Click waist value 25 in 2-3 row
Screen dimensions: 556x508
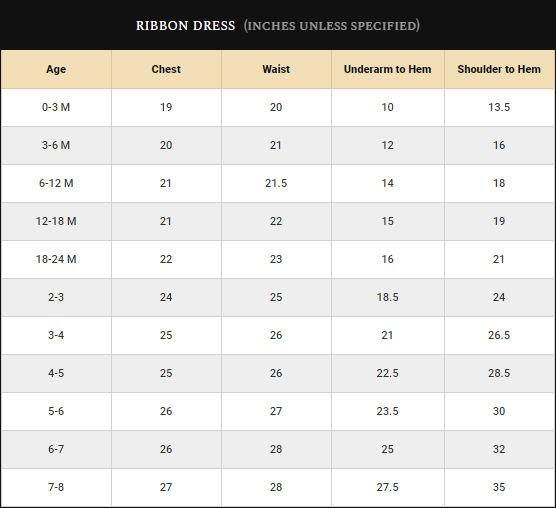tap(276, 297)
